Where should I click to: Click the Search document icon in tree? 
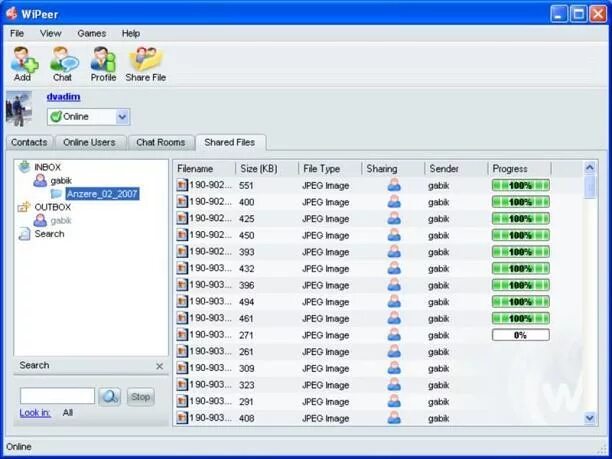(x=24, y=234)
